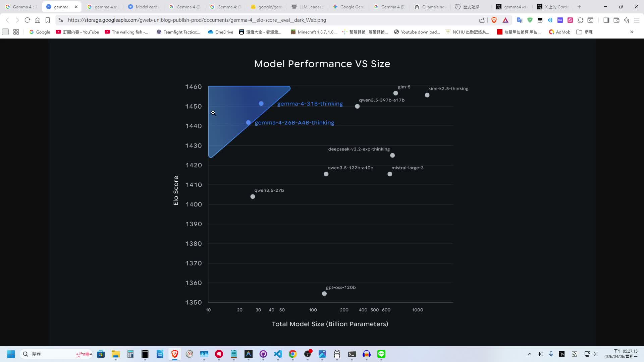
Task: Open the Brave Shields lion icon
Action: tap(494, 20)
